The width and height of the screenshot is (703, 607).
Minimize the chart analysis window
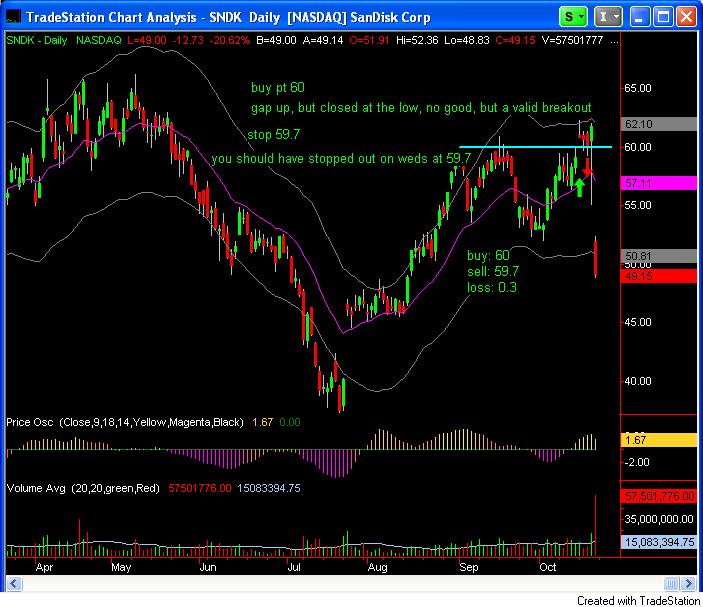pos(640,17)
